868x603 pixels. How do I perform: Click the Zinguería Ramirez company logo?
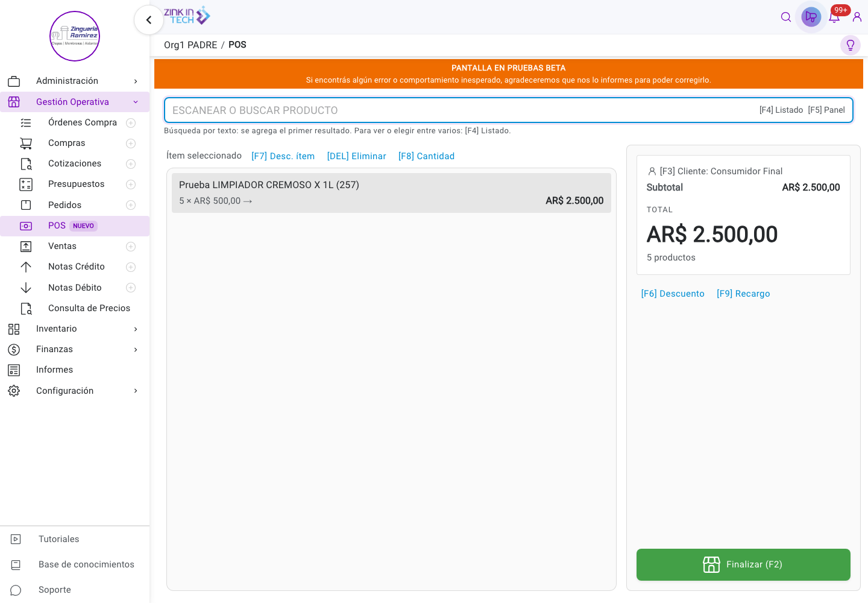[x=75, y=36]
